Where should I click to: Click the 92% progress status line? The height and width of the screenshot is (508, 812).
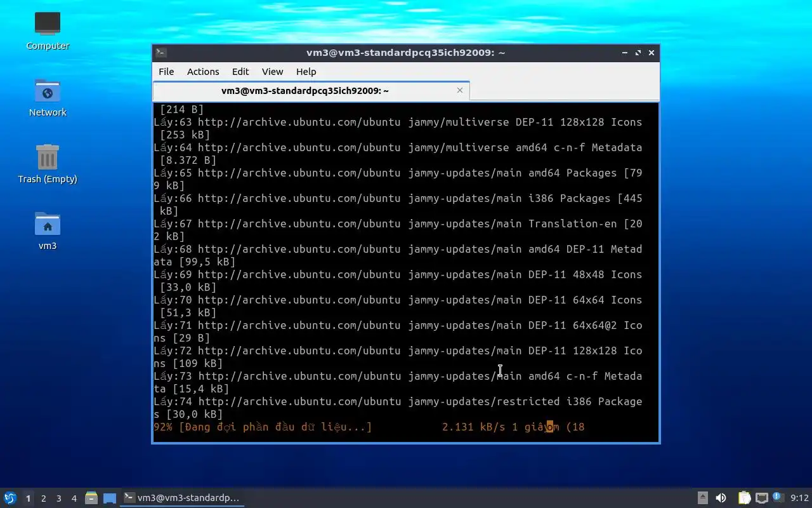[369, 427]
